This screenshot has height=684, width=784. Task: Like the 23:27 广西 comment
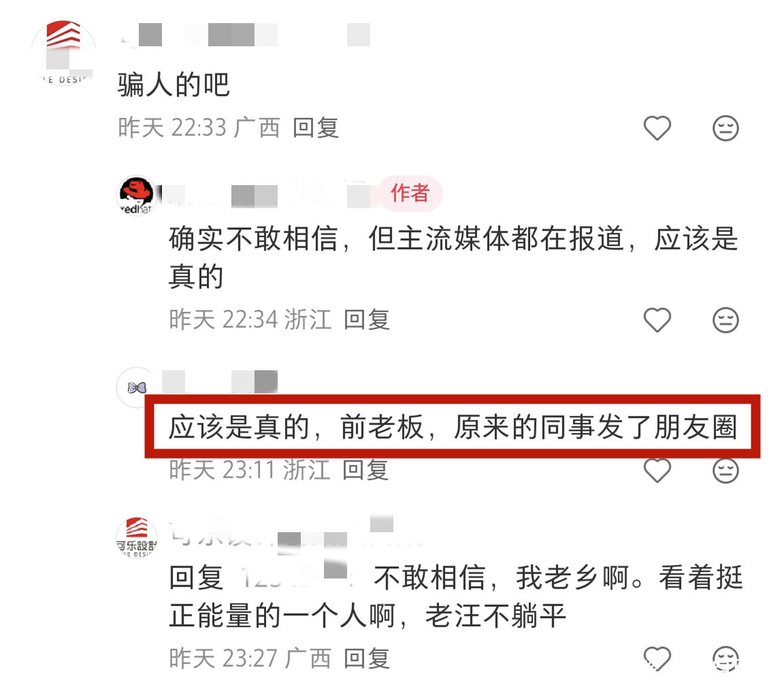tap(657, 658)
